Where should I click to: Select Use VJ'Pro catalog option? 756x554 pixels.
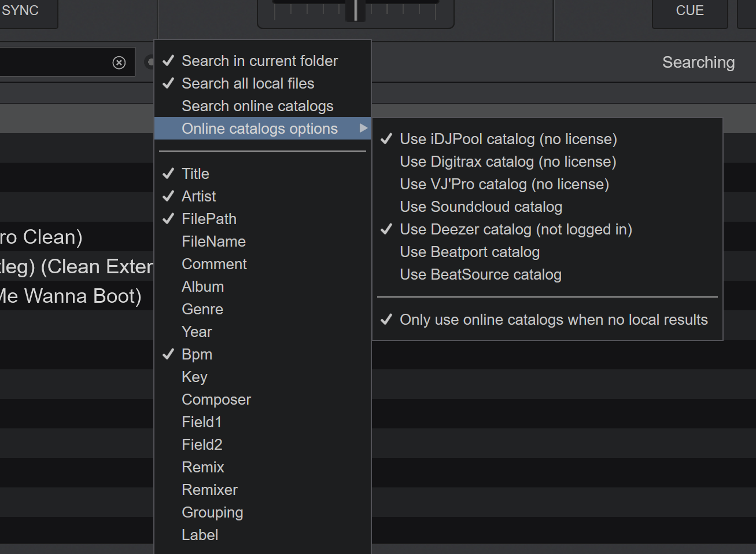tap(547, 184)
